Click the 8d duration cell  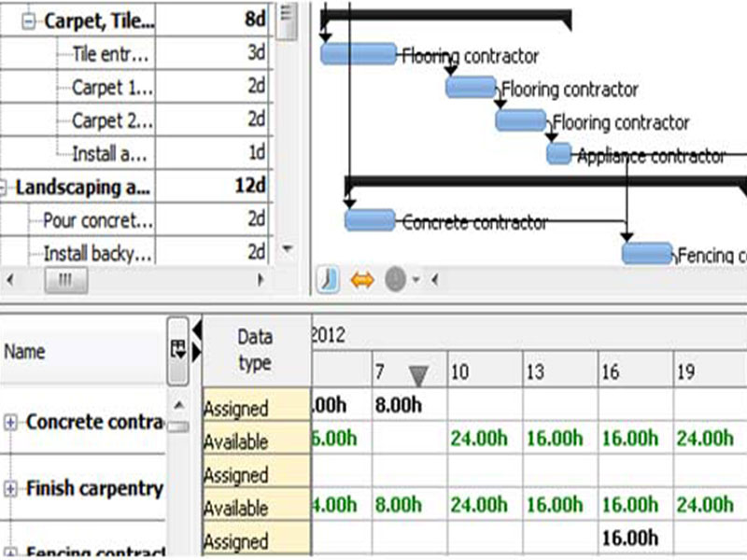point(212,21)
